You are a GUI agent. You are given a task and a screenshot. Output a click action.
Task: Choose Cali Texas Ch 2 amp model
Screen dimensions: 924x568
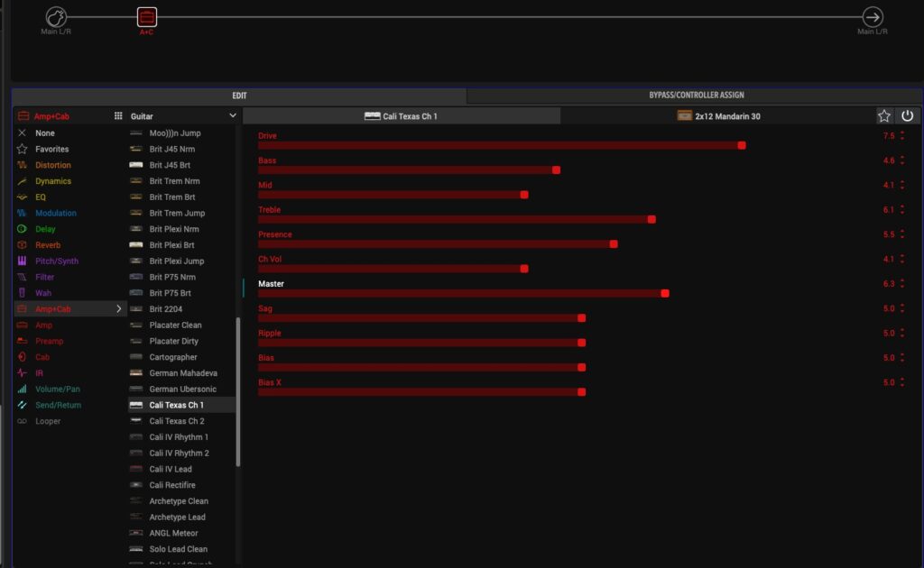(177, 421)
